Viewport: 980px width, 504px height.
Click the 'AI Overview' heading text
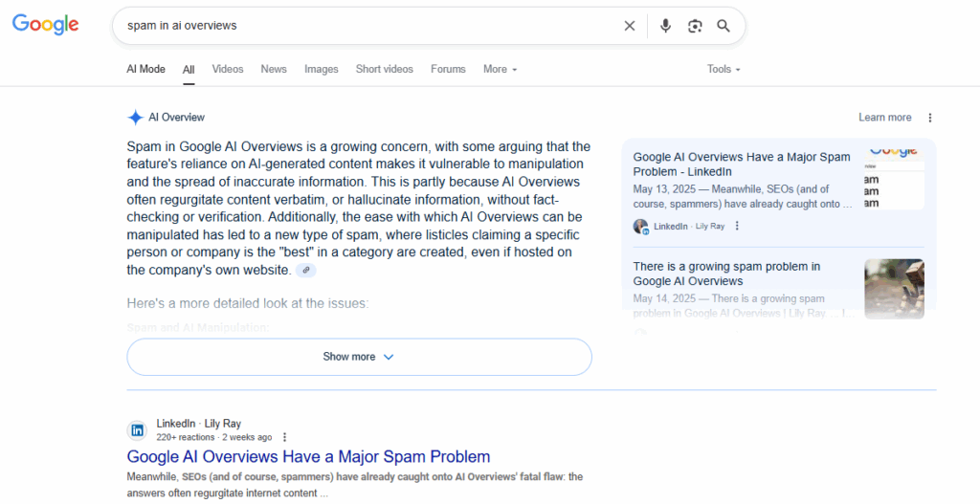[x=176, y=118]
